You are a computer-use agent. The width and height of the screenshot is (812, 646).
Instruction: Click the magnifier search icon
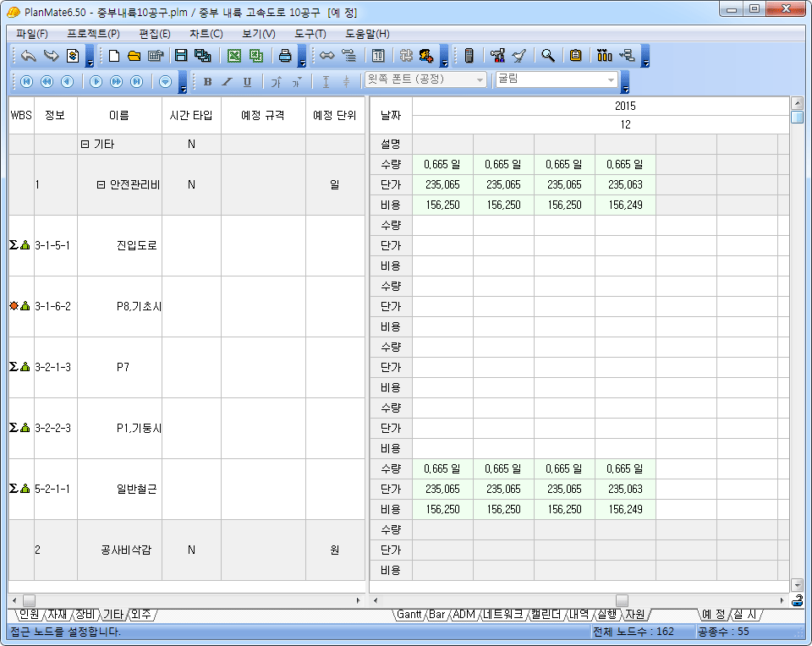pos(548,56)
